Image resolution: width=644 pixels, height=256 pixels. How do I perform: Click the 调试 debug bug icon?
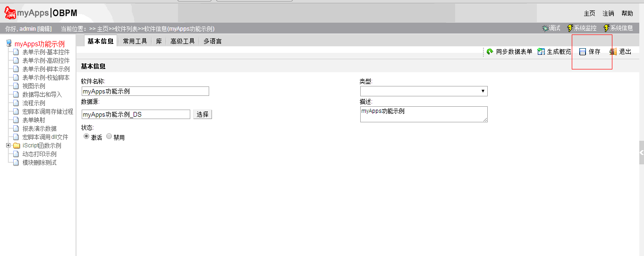[545, 28]
